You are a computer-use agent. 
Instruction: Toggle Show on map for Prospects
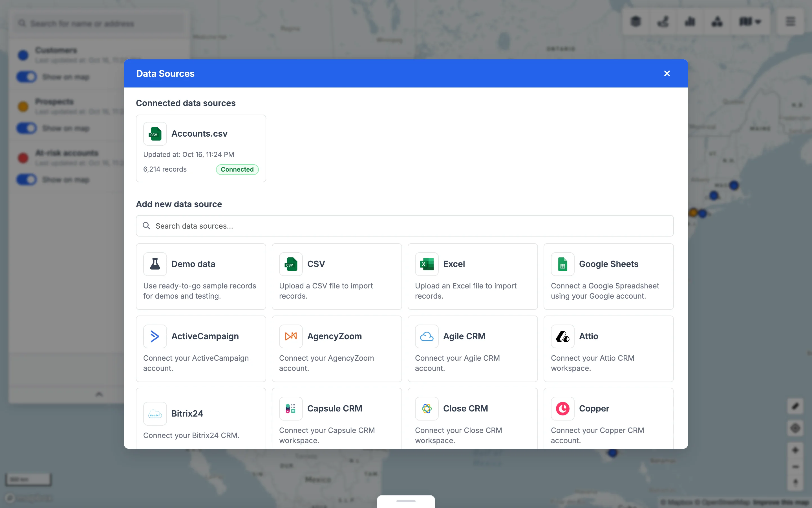point(27,128)
